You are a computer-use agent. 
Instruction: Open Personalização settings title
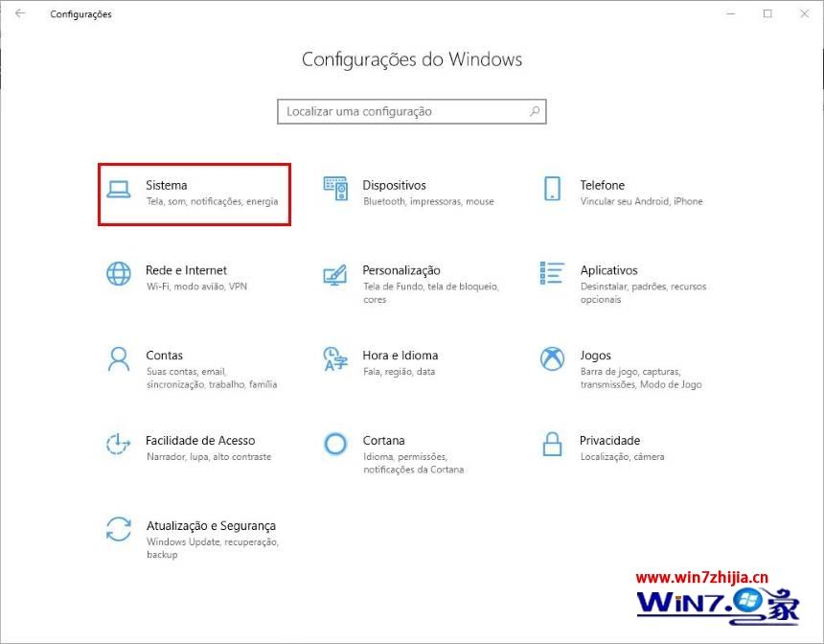tap(401, 271)
